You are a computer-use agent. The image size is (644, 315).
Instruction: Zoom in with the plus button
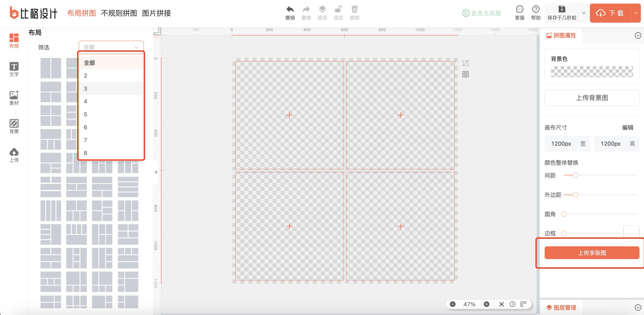(486, 304)
